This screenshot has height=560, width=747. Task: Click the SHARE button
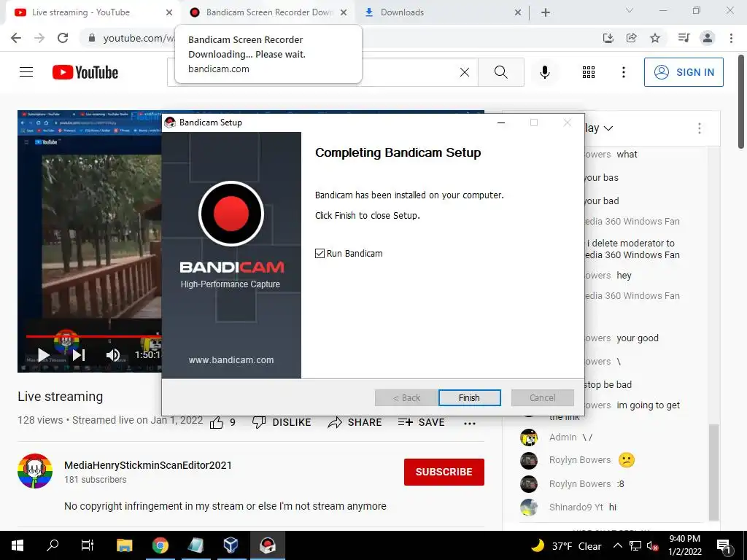point(355,422)
